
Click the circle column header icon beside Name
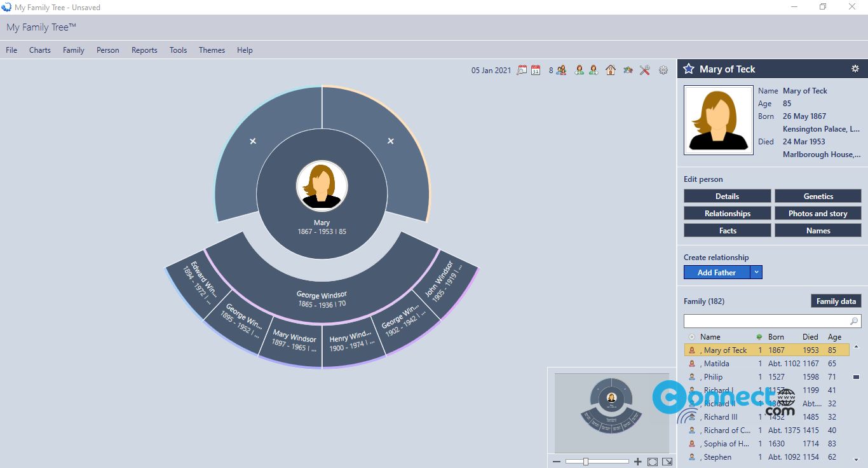coord(692,337)
